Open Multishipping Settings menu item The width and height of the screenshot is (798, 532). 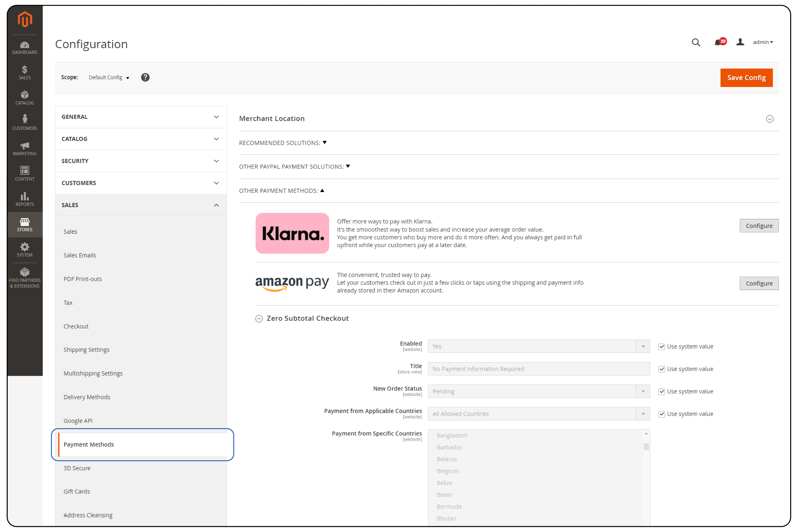pyautogui.click(x=93, y=374)
